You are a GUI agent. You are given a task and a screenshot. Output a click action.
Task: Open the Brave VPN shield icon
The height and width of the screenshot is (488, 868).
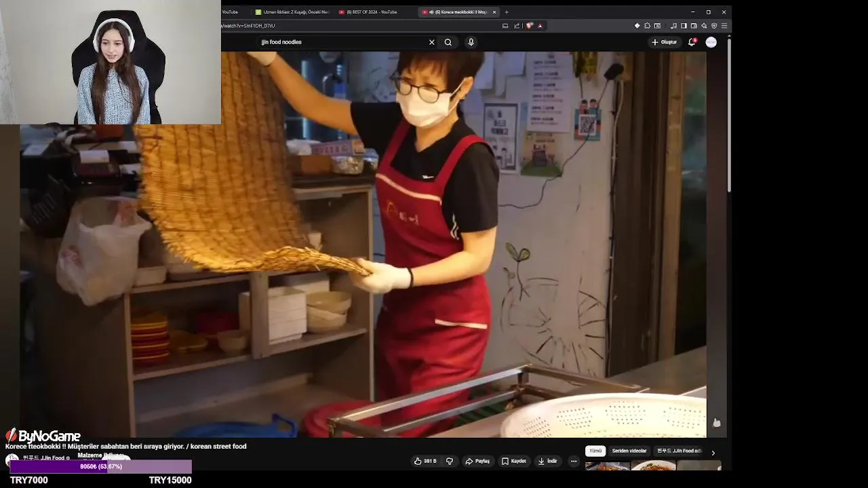click(x=714, y=26)
